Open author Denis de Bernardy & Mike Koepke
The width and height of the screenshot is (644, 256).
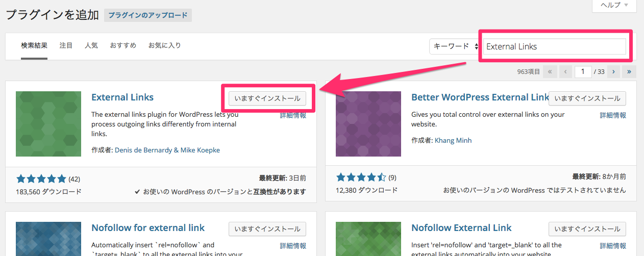pyautogui.click(x=167, y=150)
